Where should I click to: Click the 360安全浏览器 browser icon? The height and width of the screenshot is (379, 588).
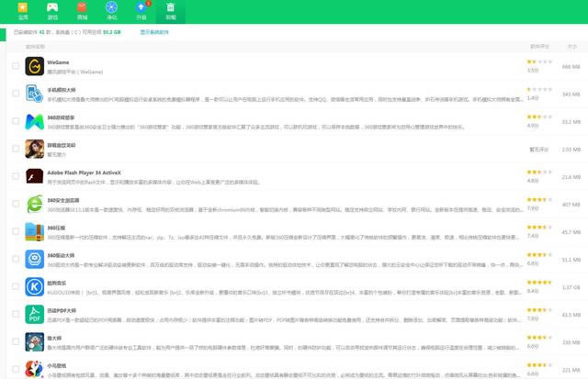[35, 204]
